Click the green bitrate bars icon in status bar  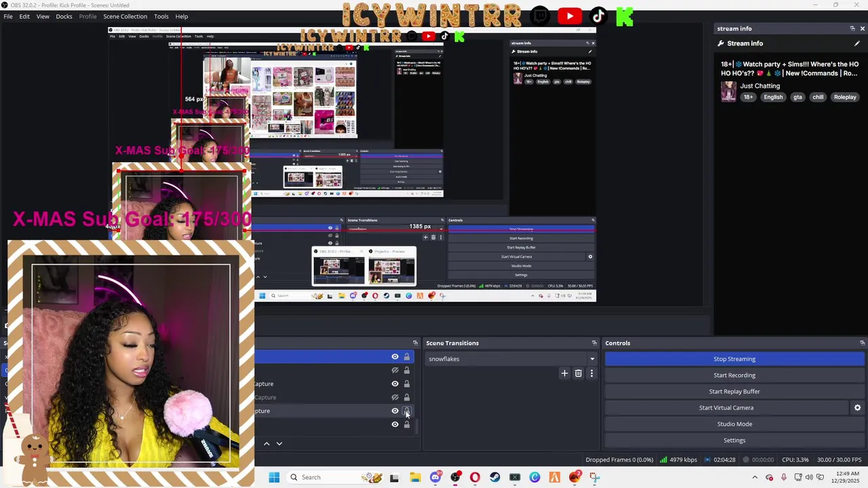pyautogui.click(x=663, y=460)
